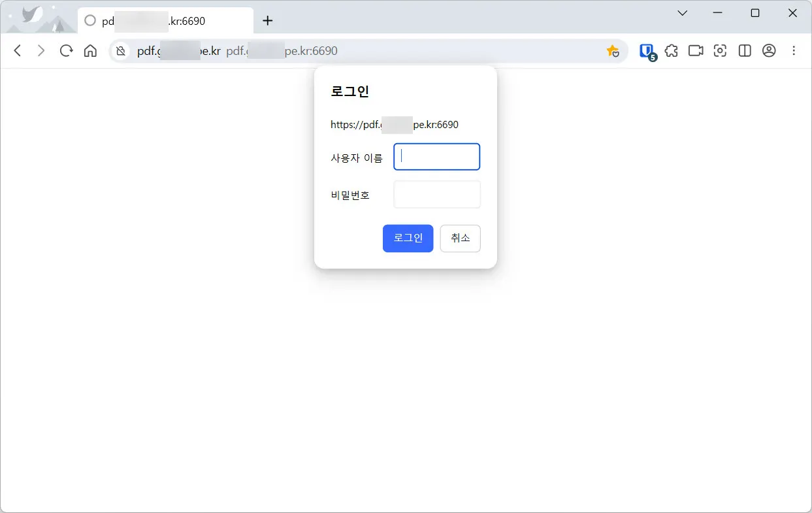The width and height of the screenshot is (812, 513).
Task: Open the video capture tool
Action: click(695, 50)
